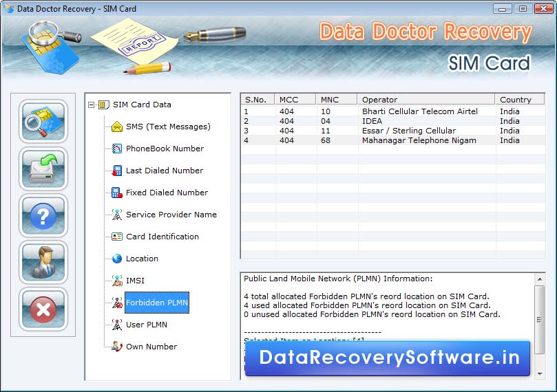Click the Own Number person icon
Image resolution: width=557 pixels, height=392 pixels.
click(x=117, y=347)
